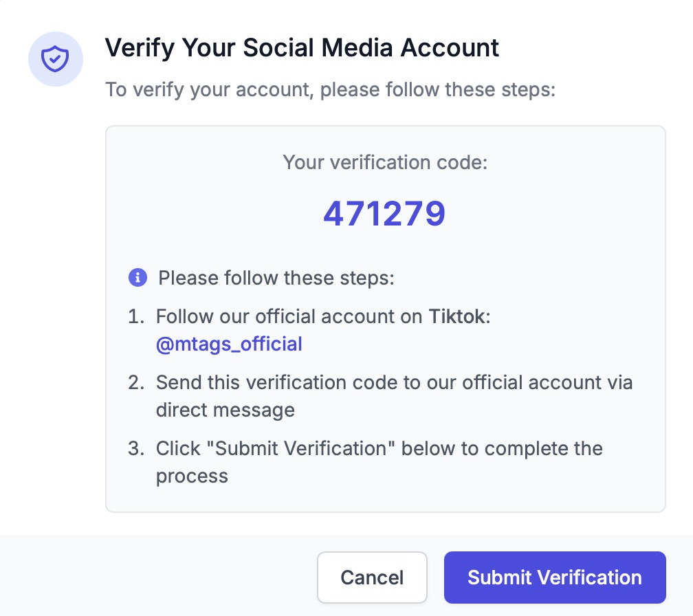Click the bold "Tiktok" word
This screenshot has height=616, width=693.
[x=457, y=316]
